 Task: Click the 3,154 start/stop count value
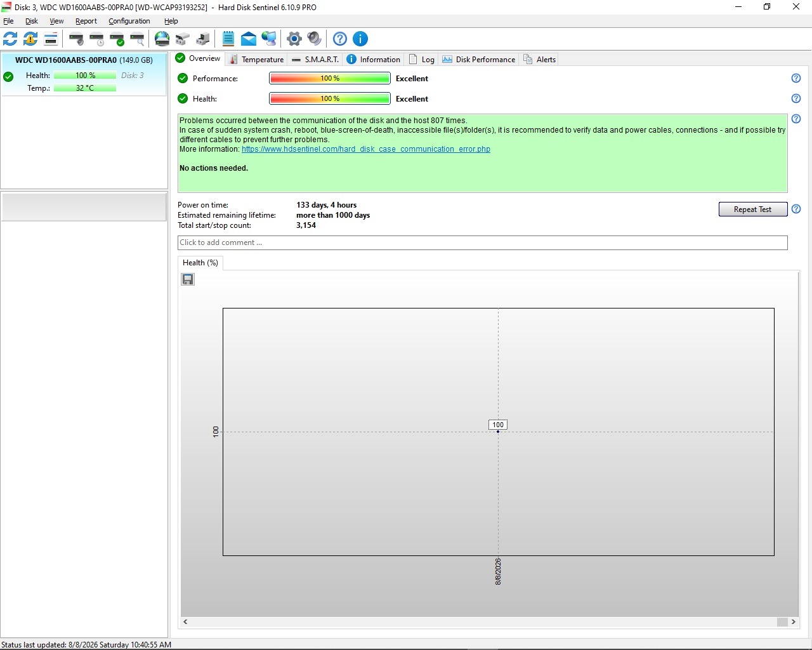306,225
